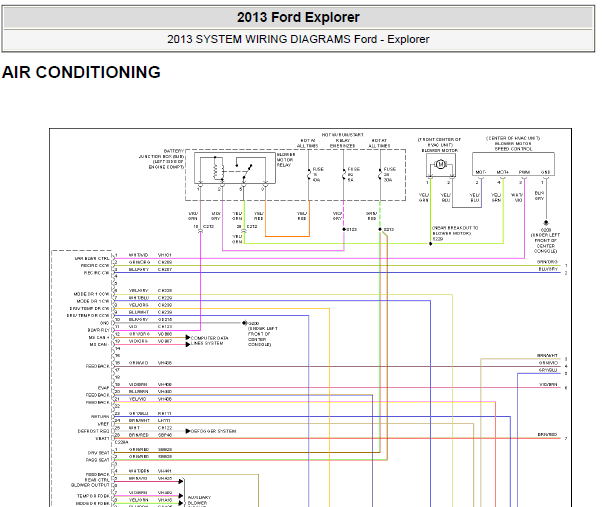Click the G203 ground symbol near the speed control
Screen dimensions: 605x507
546,223
